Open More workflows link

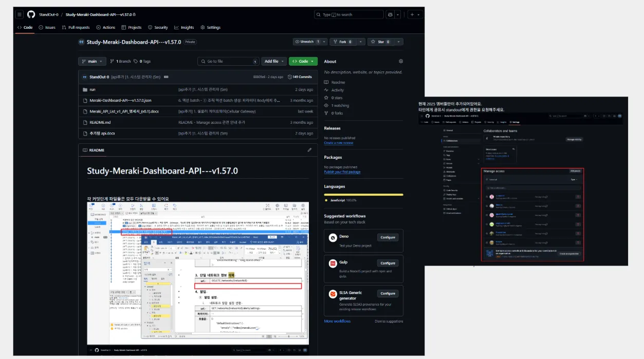point(337,321)
